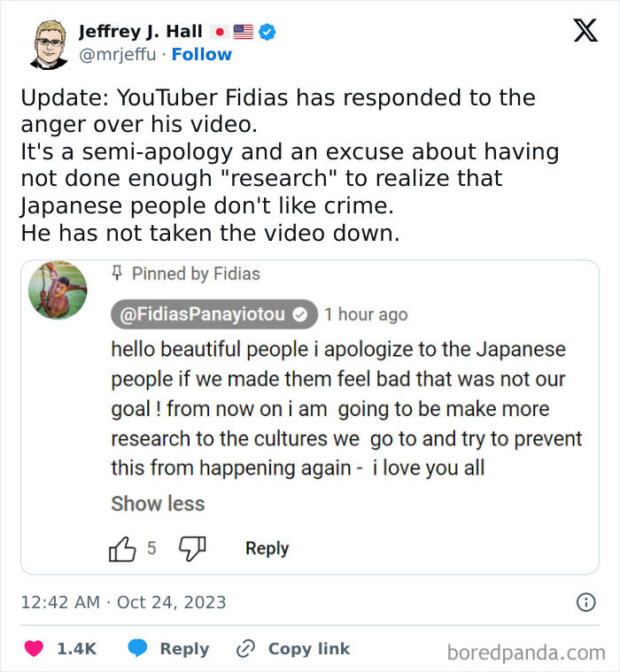Screen dimensions: 620x672
Task: Open Jeffrey J. Hall's profile avatar
Action: [x=48, y=43]
